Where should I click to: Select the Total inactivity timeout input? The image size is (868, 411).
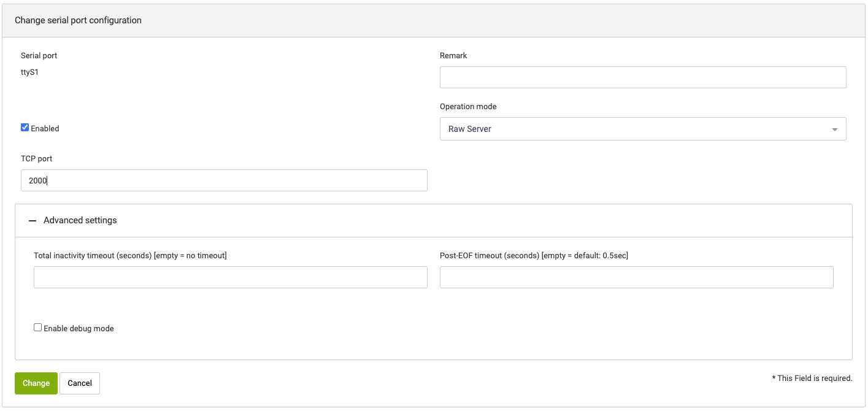coord(230,277)
